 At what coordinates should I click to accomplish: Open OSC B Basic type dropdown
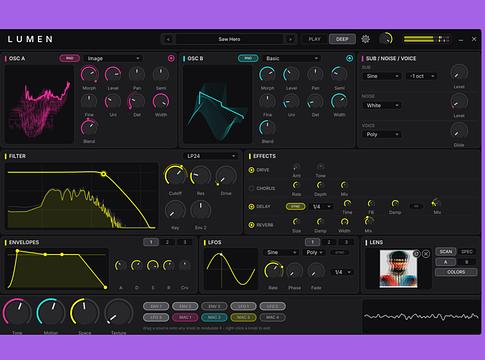pos(292,58)
